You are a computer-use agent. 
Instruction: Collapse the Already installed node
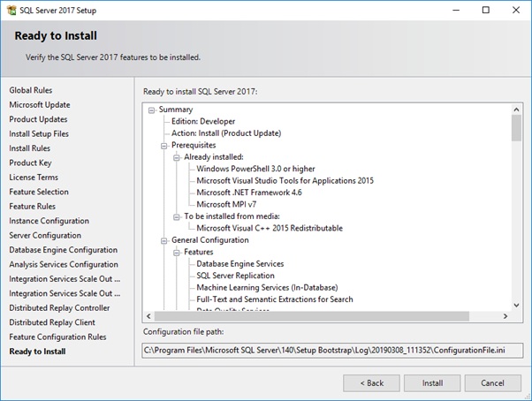click(177, 157)
